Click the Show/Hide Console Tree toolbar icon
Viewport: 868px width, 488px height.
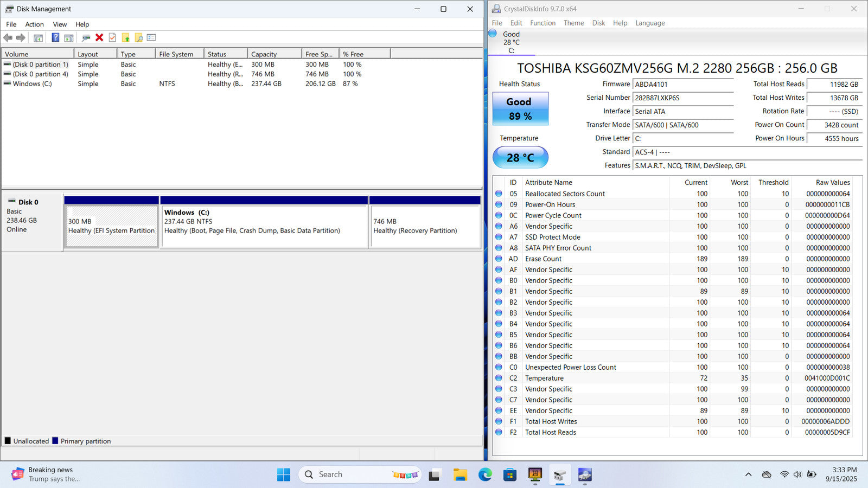pos(38,37)
